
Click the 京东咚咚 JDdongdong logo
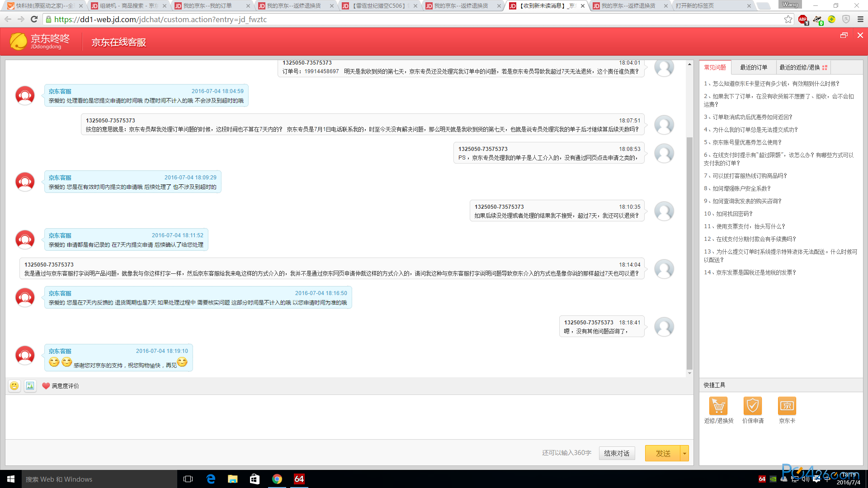(x=40, y=41)
